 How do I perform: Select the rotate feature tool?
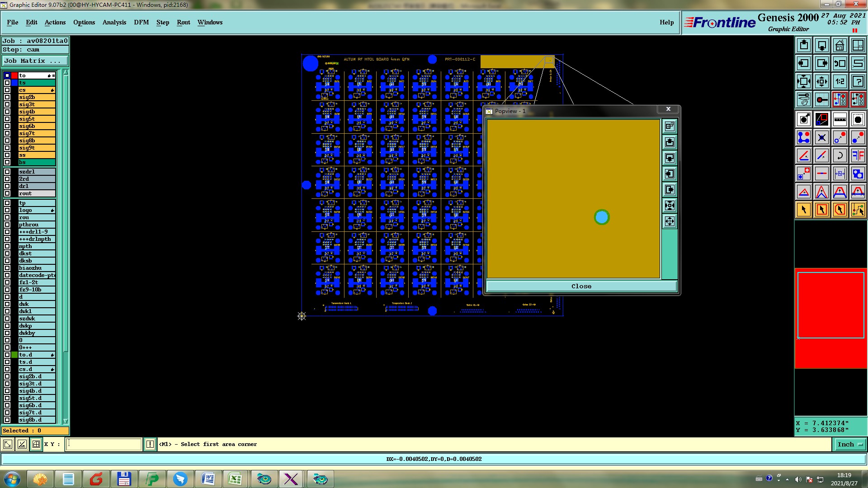[x=840, y=155]
